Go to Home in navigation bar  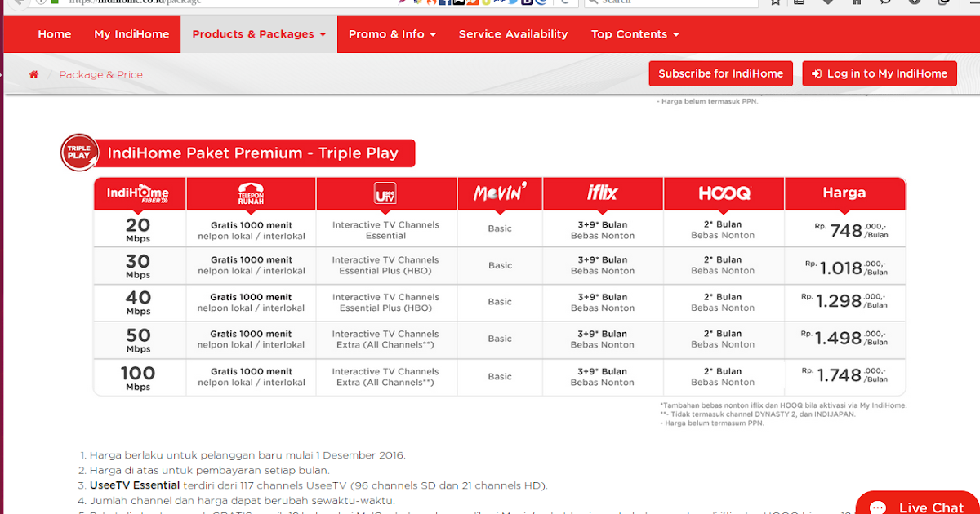point(55,34)
